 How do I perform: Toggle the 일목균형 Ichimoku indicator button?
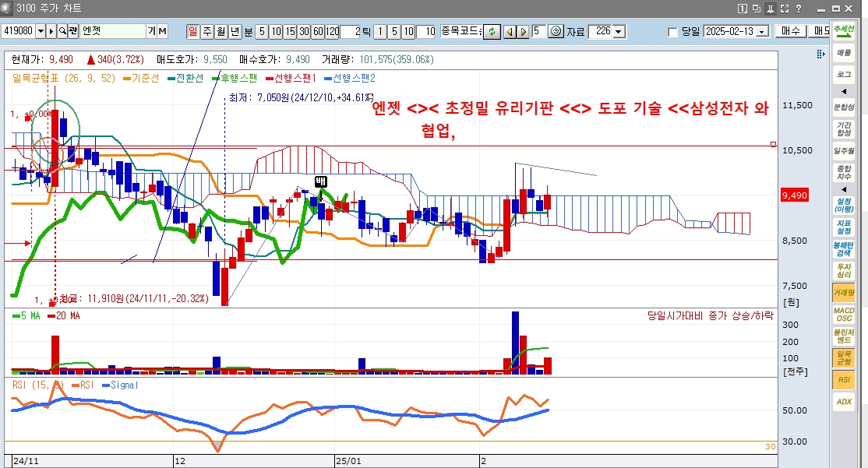[844, 358]
